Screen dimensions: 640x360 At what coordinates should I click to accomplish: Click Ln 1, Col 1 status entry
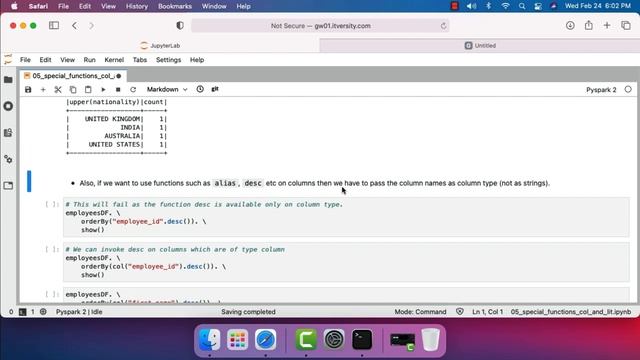click(487, 312)
